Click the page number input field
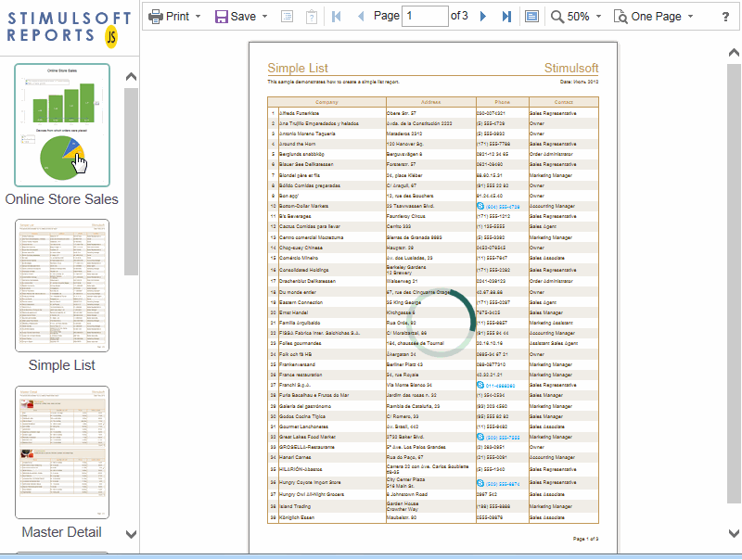Screen dimensions: 742x560 tap(425, 17)
